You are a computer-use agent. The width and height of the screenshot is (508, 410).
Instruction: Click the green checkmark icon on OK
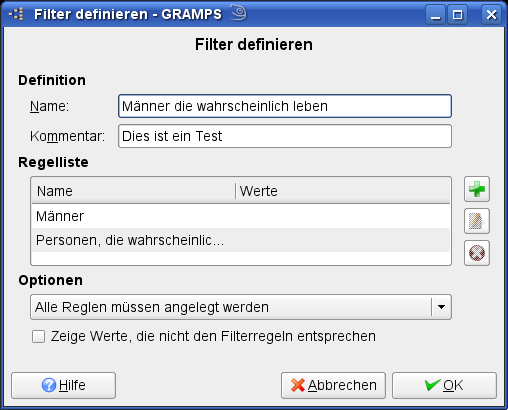coord(433,385)
